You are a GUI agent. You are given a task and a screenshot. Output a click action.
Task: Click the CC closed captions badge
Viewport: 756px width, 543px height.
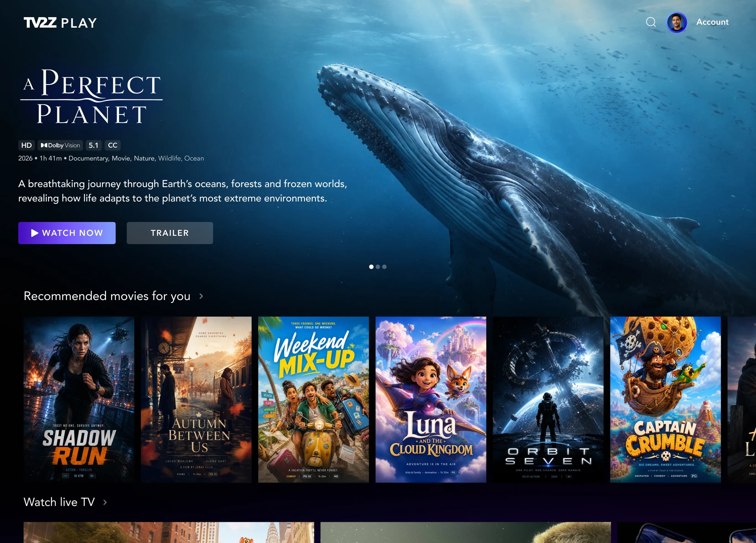113,145
